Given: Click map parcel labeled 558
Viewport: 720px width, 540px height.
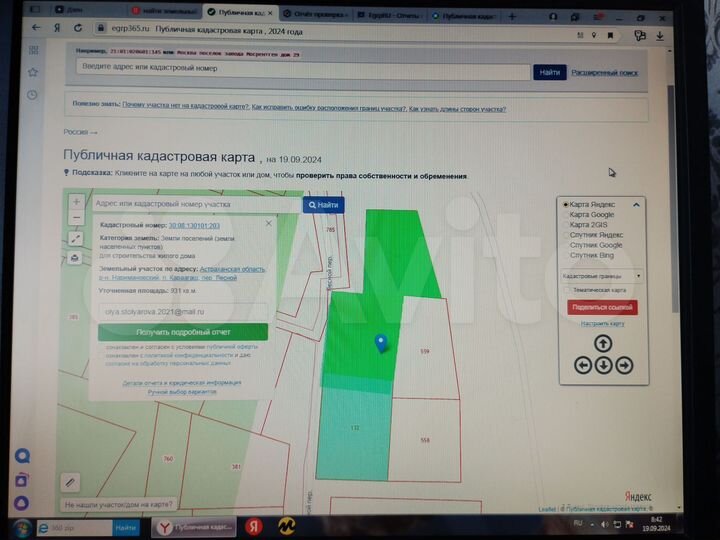Looking at the screenshot, I should (x=424, y=440).
